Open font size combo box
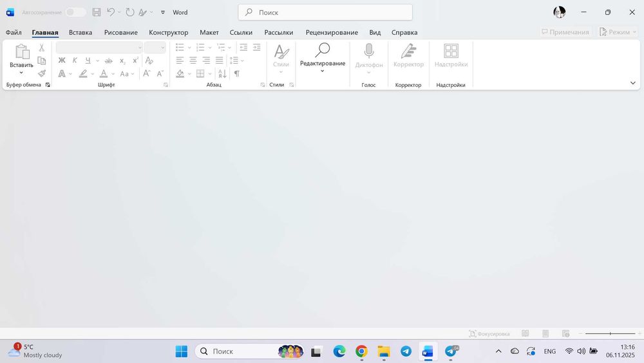644x363 pixels. 155,48
